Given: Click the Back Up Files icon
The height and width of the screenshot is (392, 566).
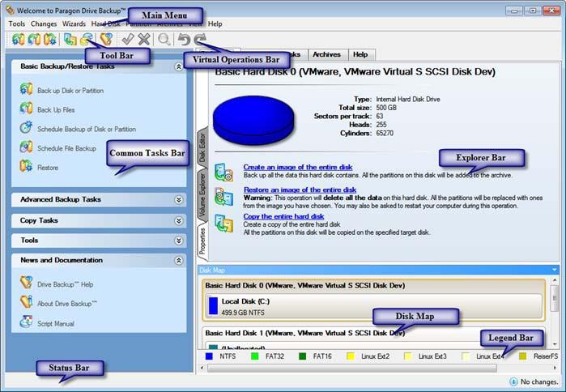Looking at the screenshot, I should [x=27, y=109].
